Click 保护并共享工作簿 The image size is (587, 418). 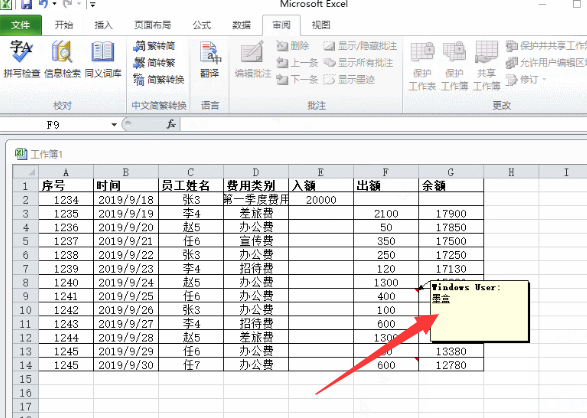[x=546, y=46]
